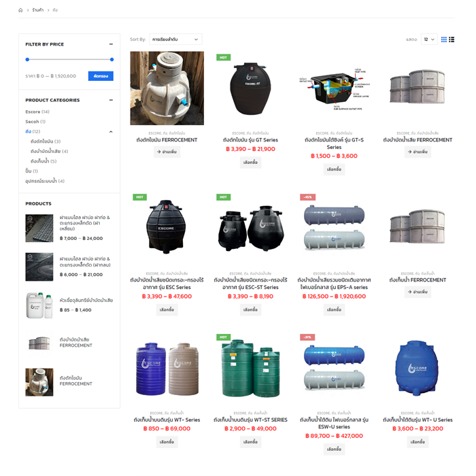The height and width of the screenshot is (476, 476).
Task: Click the right handle of the price slider
Action: click(x=112, y=60)
